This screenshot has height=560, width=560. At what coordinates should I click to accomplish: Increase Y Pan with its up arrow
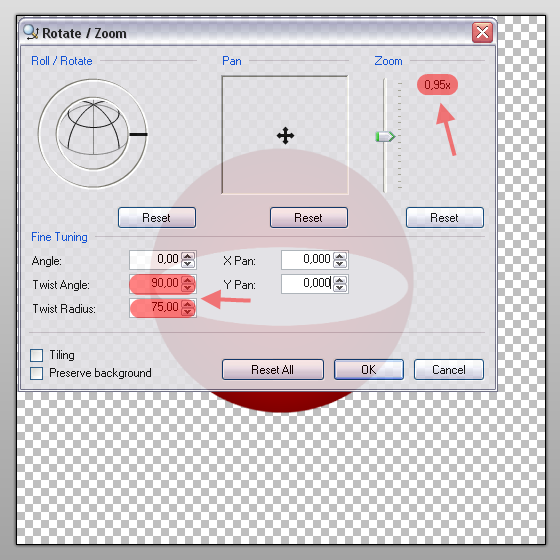pyautogui.click(x=340, y=280)
